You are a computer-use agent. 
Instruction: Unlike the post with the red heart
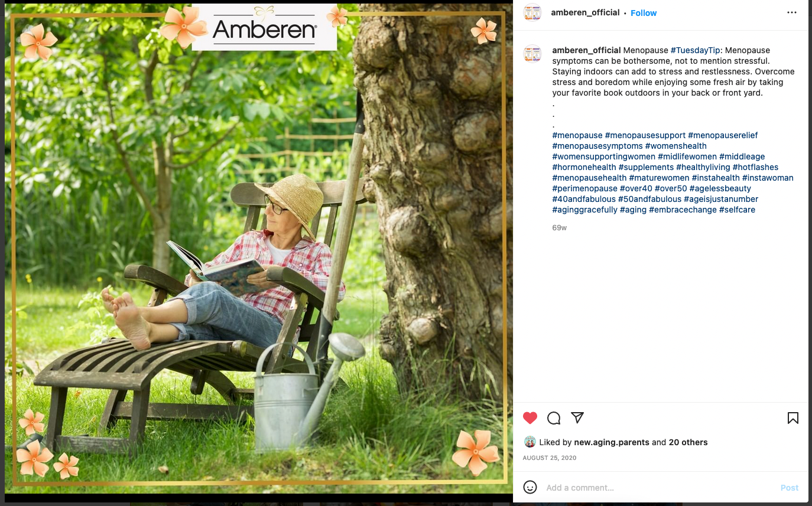(x=530, y=418)
